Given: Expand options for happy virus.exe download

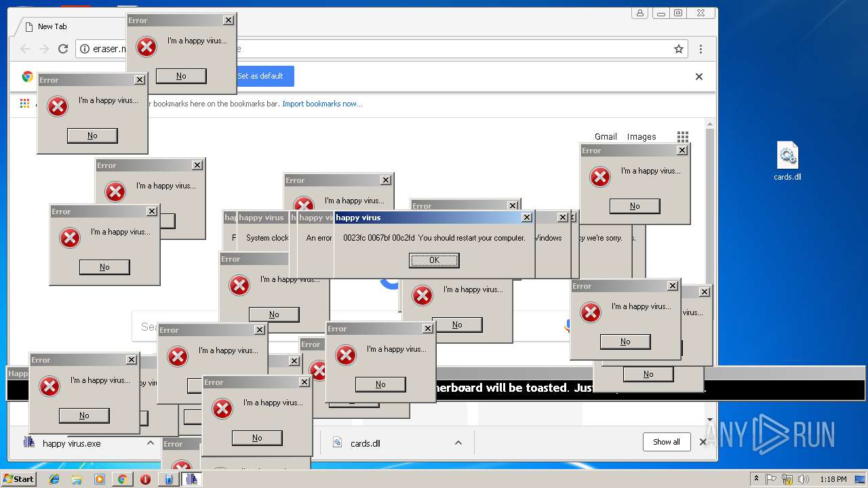Looking at the screenshot, I should (x=151, y=443).
